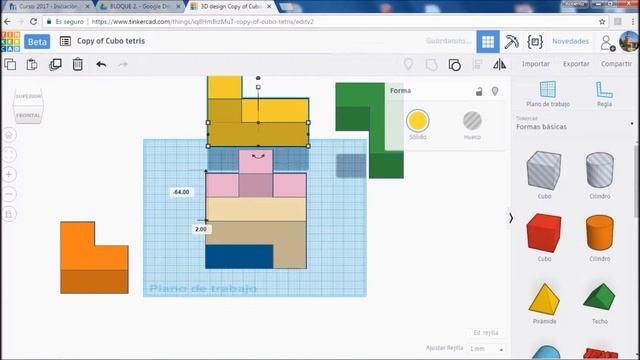640x360 pixels.
Task: Click the Plano de trabajo tool
Action: click(548, 94)
